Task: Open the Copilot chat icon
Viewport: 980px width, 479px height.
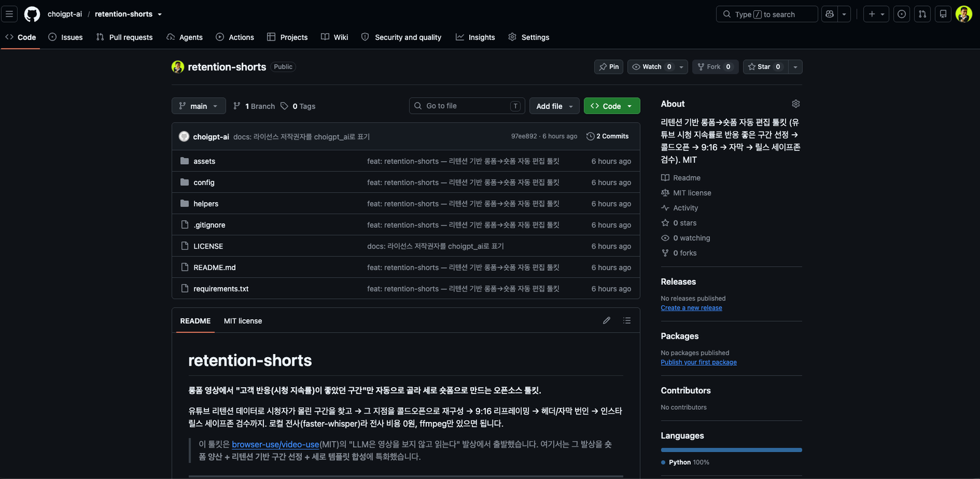Action: coord(830,14)
